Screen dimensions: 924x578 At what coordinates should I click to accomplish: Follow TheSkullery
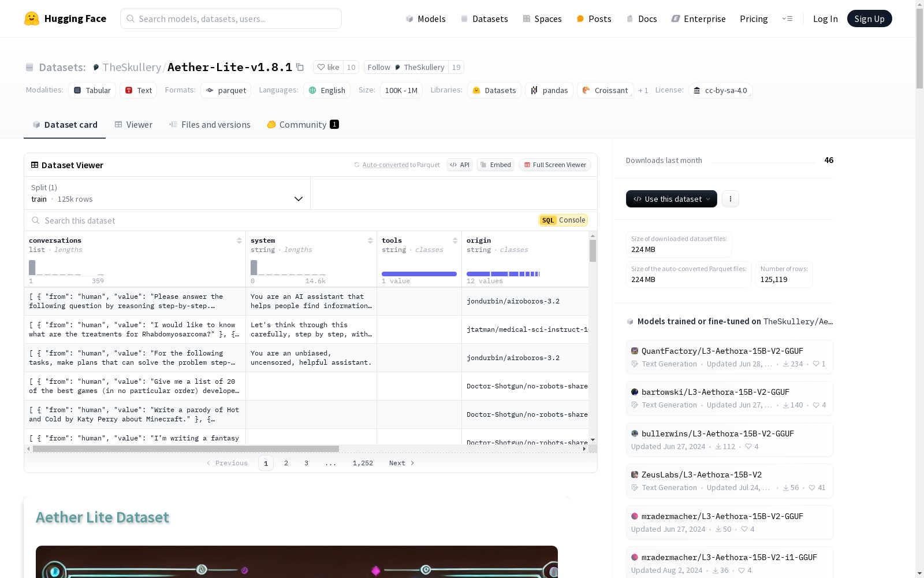(x=406, y=67)
